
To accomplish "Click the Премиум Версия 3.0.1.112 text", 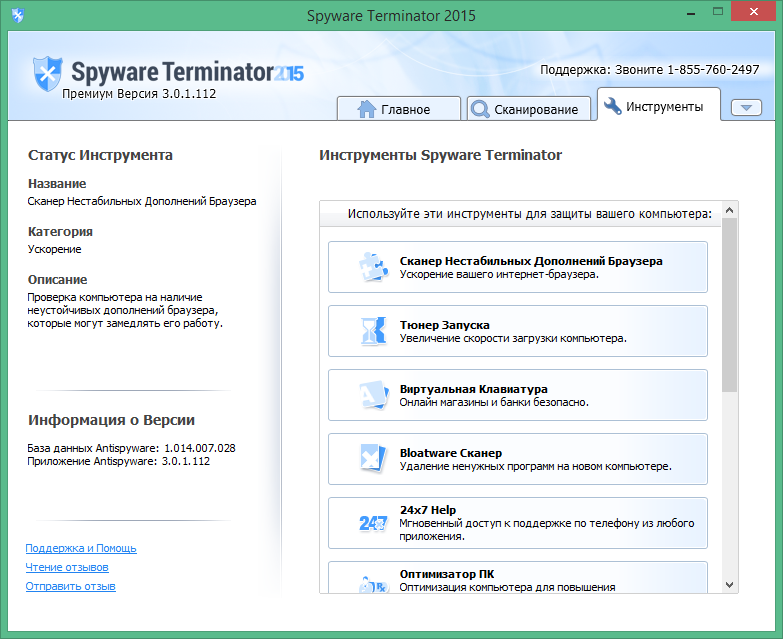I will pos(139,94).
